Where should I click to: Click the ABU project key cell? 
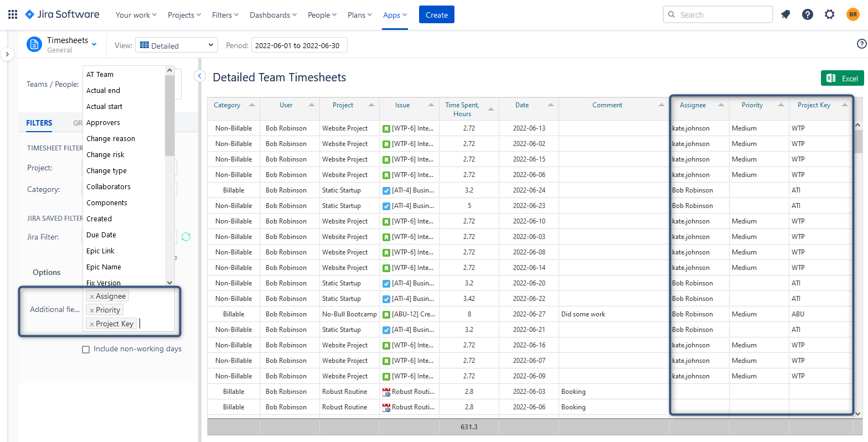[820, 314]
